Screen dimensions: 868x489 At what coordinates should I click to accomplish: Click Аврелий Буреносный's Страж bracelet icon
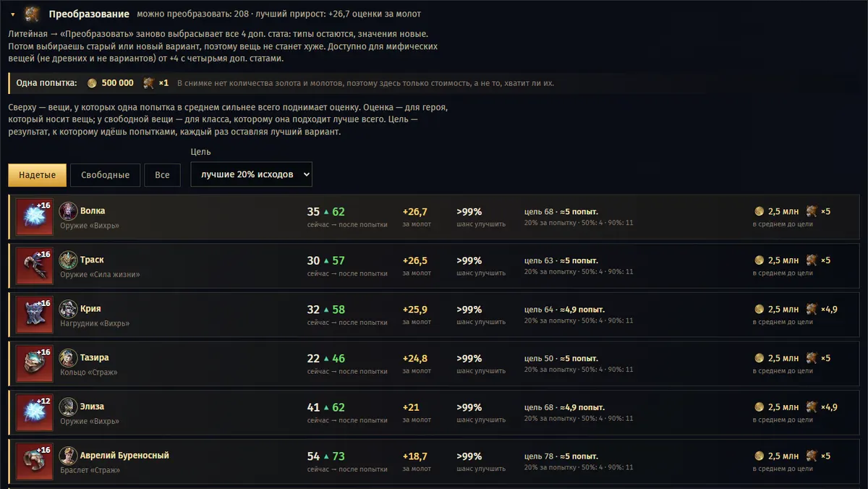(x=35, y=462)
